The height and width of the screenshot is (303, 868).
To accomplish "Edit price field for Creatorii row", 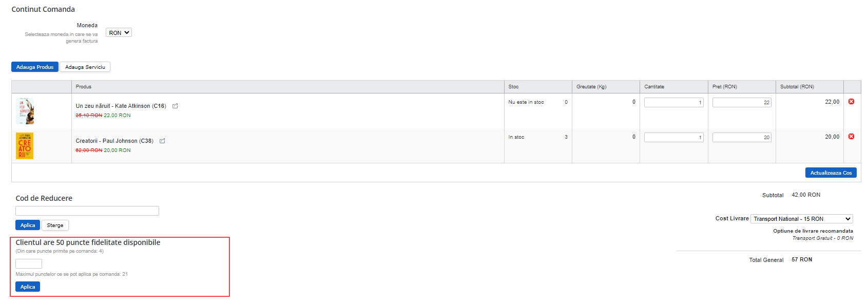I will pyautogui.click(x=741, y=138).
